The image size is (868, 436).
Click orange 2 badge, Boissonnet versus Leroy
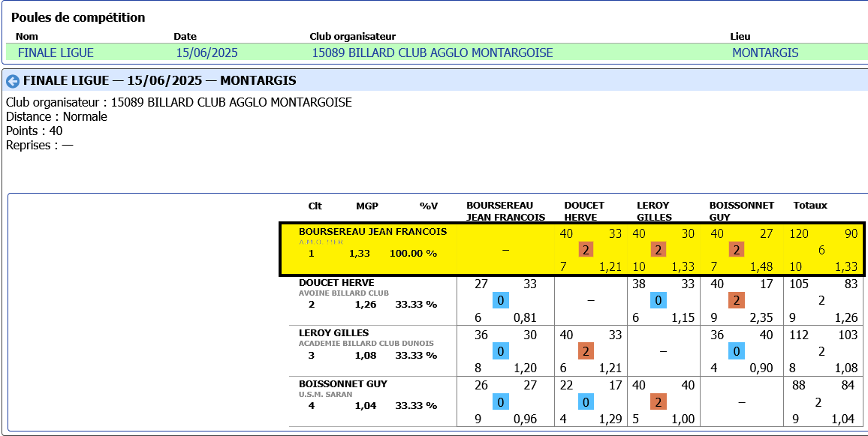click(x=659, y=401)
